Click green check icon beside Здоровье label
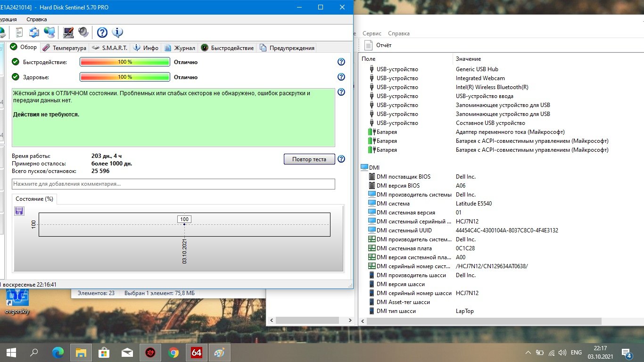 tap(16, 77)
